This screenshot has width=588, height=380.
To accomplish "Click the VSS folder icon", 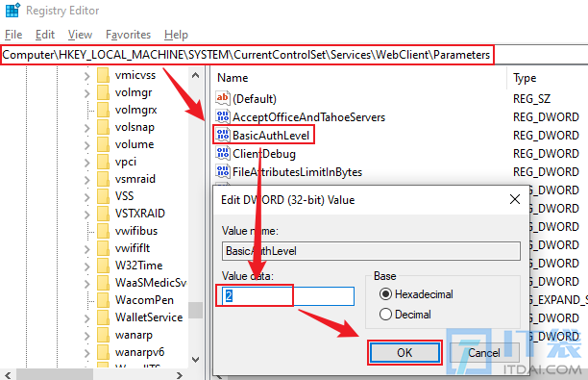I will coord(103,196).
